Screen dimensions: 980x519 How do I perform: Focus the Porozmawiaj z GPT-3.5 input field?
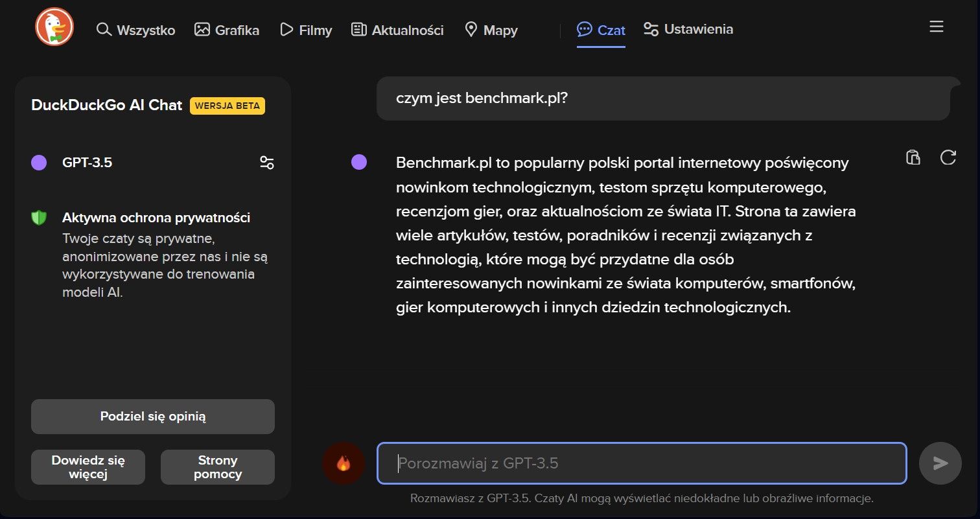click(642, 463)
